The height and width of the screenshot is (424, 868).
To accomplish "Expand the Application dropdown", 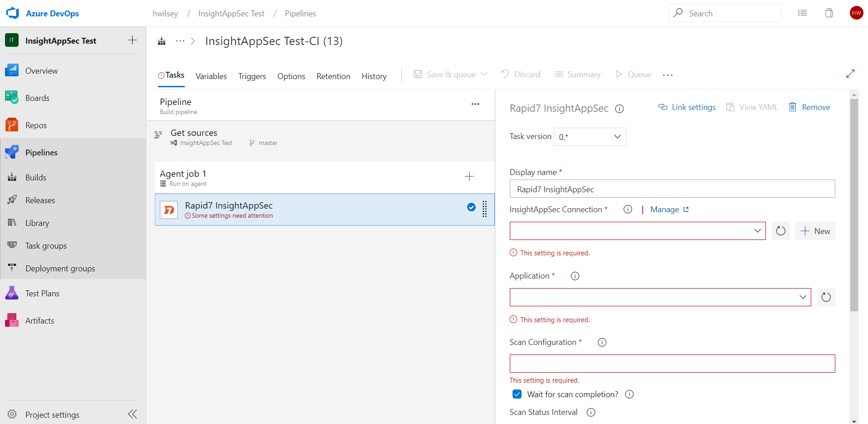I will [660, 297].
